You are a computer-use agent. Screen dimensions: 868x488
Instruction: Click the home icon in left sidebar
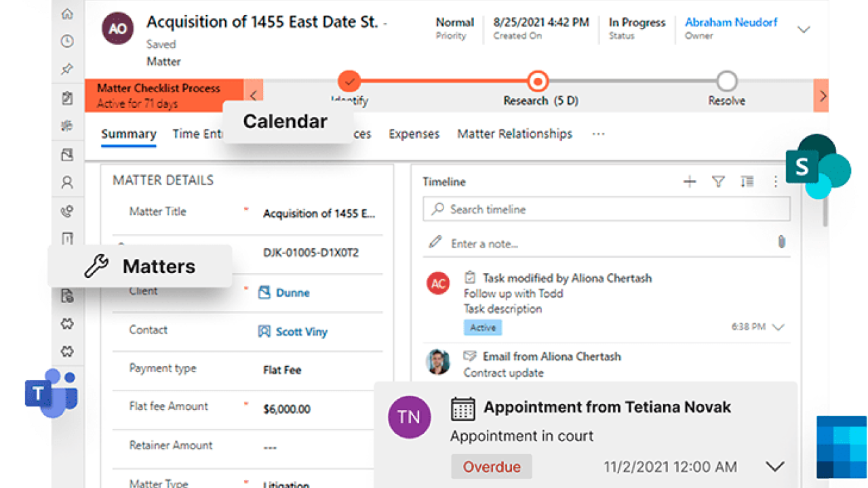point(67,14)
